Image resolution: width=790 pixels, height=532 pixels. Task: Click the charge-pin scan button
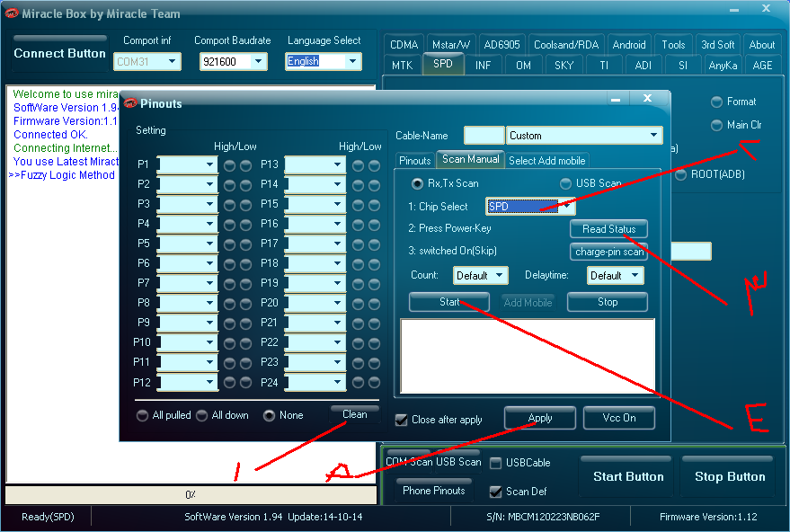[608, 252]
